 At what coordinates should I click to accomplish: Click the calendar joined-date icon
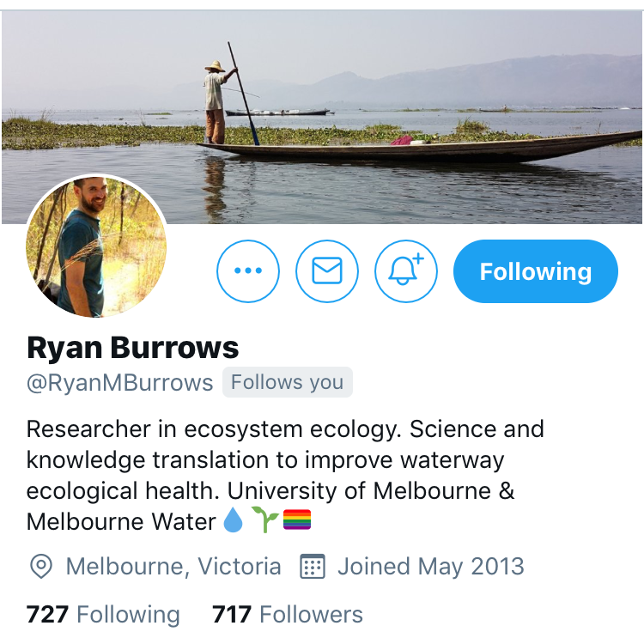click(x=313, y=567)
